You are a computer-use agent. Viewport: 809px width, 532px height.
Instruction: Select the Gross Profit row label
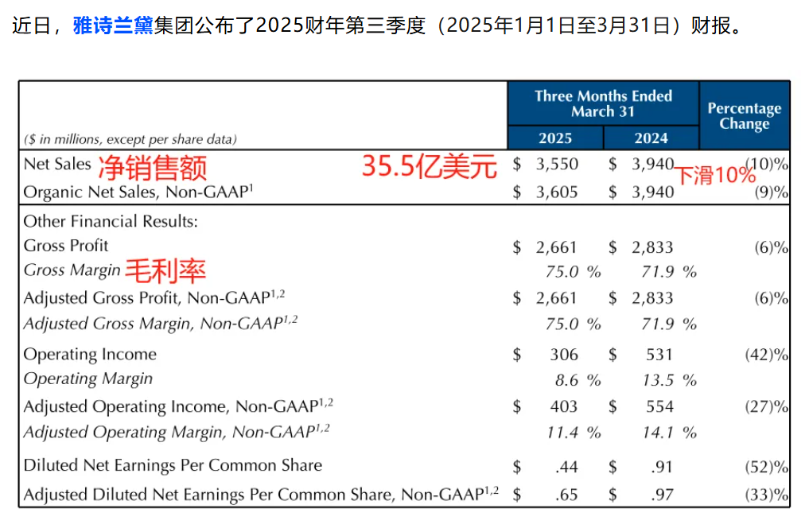click(x=66, y=245)
